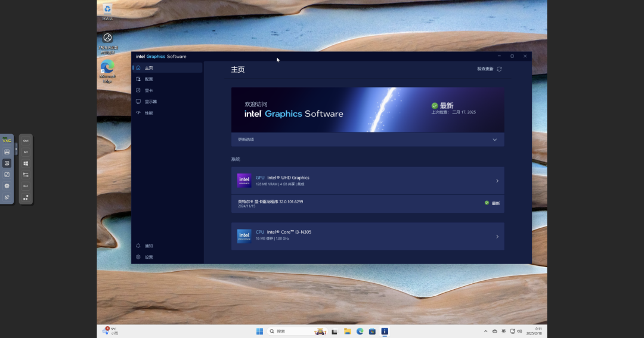644x338 pixels.
Task: Click the volume tray icon
Action: point(519,331)
